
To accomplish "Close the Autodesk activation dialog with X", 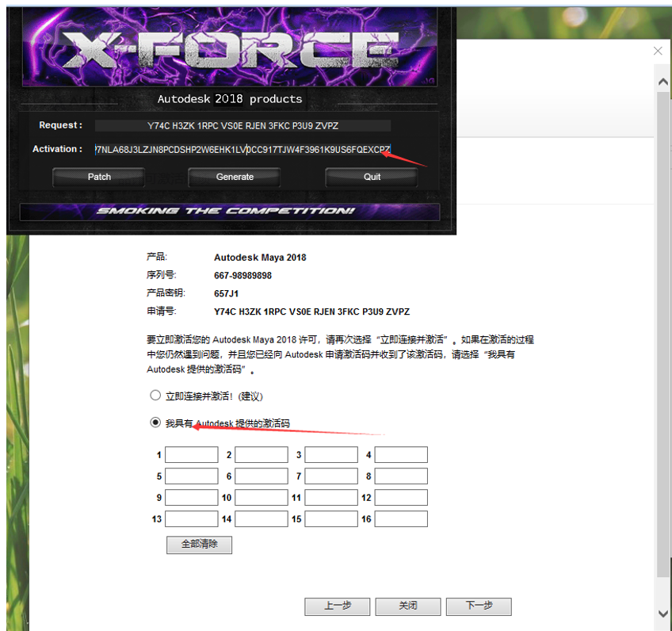I will [658, 51].
